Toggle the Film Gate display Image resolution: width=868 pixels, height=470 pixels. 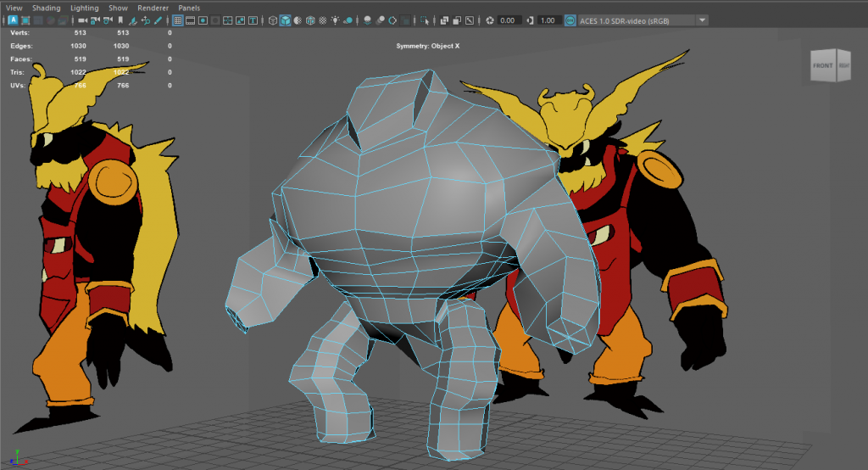(x=190, y=20)
